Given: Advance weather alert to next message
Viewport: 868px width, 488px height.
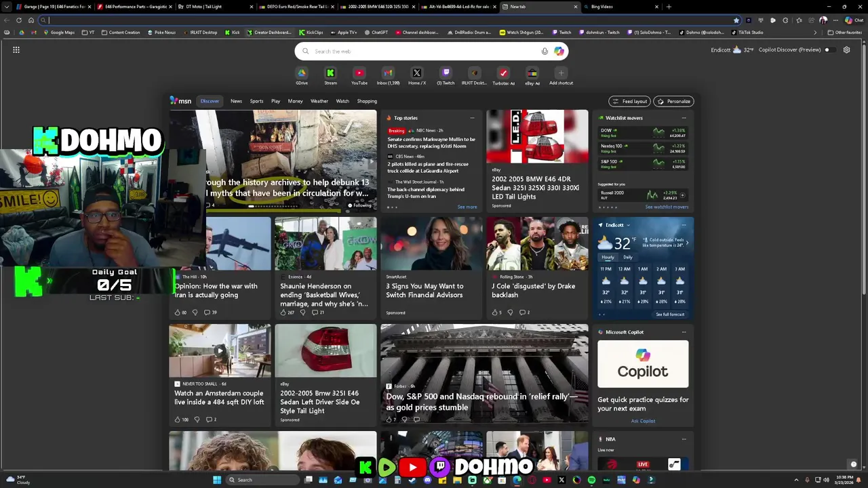Looking at the screenshot, I should pyautogui.click(x=687, y=243).
